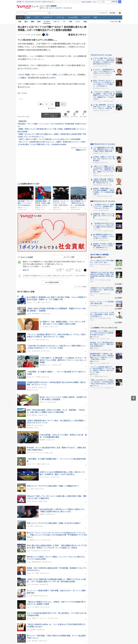Close the reaction tooltip popup
138x644 pixels.
click(x=60, y=114)
